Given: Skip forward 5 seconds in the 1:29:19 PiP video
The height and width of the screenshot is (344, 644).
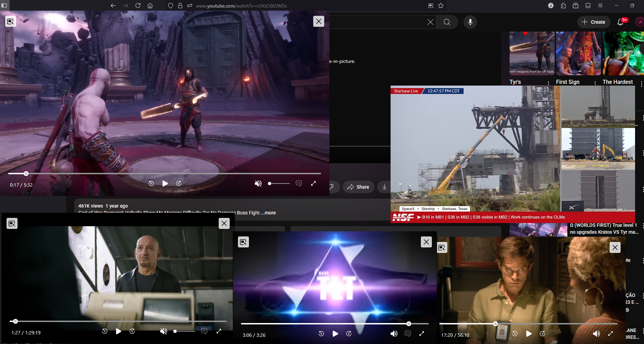Looking at the screenshot, I should (132, 331).
